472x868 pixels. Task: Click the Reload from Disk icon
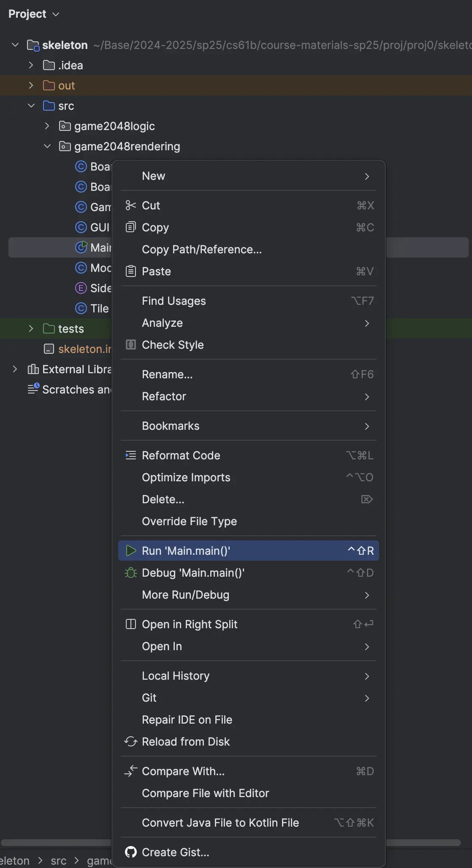pyautogui.click(x=131, y=742)
